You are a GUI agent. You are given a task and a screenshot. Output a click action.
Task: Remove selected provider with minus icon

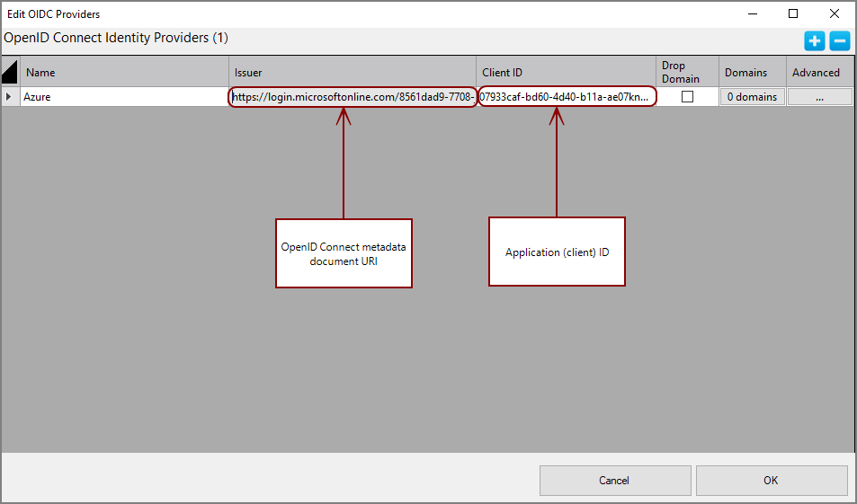click(x=840, y=41)
